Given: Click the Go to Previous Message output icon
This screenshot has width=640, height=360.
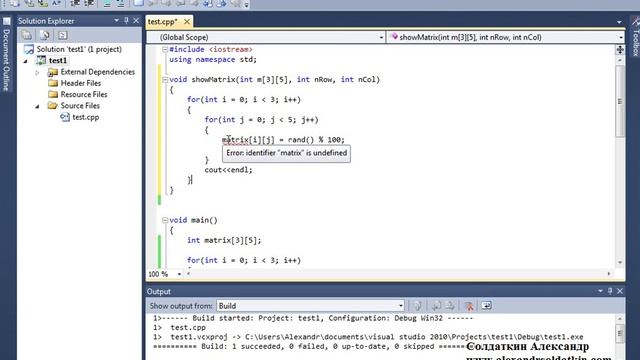Looking at the screenshot, I should (436, 306).
